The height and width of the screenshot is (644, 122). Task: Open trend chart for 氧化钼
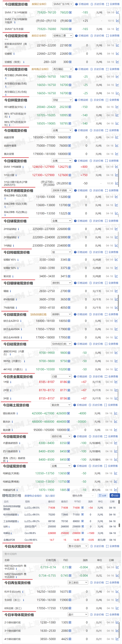tap(116, 276)
